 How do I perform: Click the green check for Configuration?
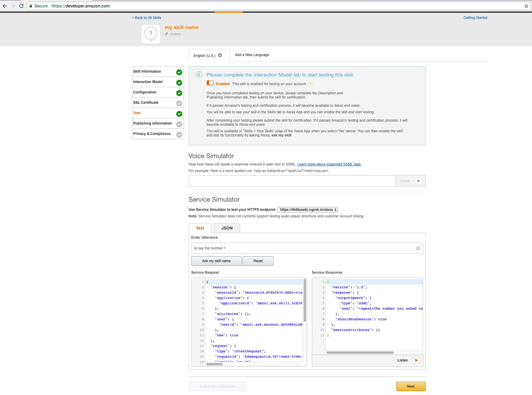tap(179, 93)
